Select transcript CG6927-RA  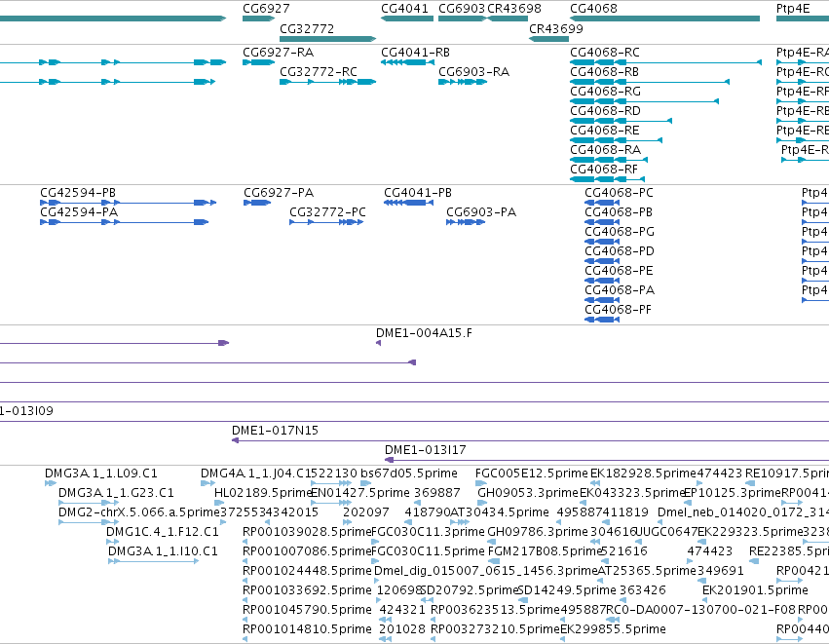258,62
